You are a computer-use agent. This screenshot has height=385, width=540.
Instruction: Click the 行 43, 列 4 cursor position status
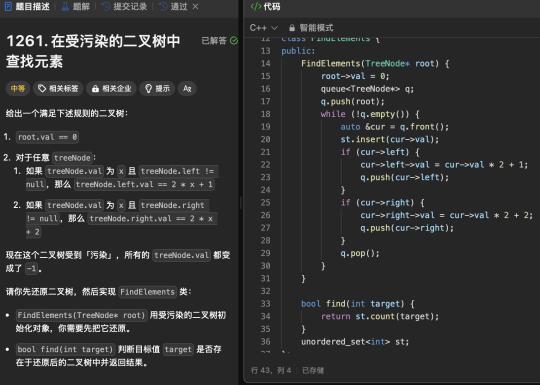[x=271, y=370]
